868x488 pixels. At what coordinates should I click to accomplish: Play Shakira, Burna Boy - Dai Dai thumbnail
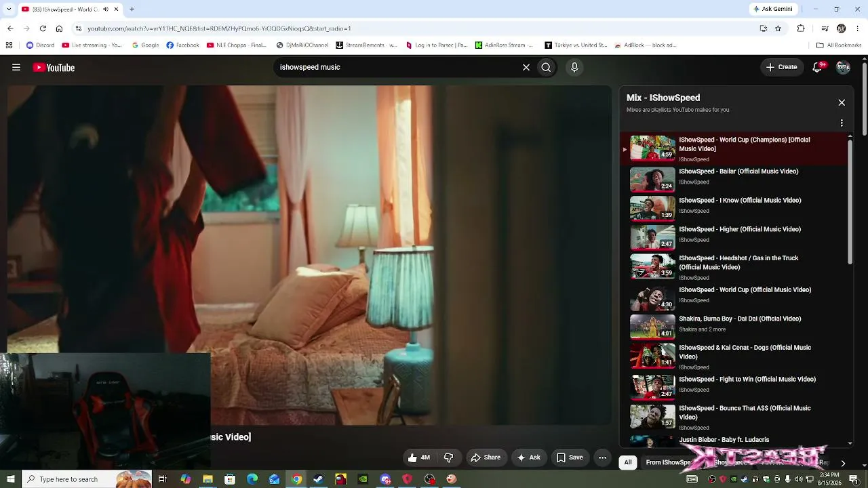coord(652,327)
